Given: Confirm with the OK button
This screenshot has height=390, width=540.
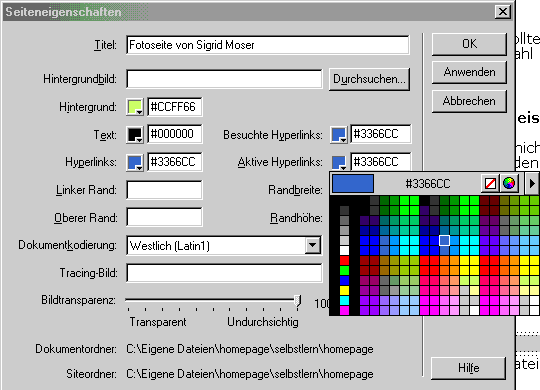Looking at the screenshot, I should 469,44.
